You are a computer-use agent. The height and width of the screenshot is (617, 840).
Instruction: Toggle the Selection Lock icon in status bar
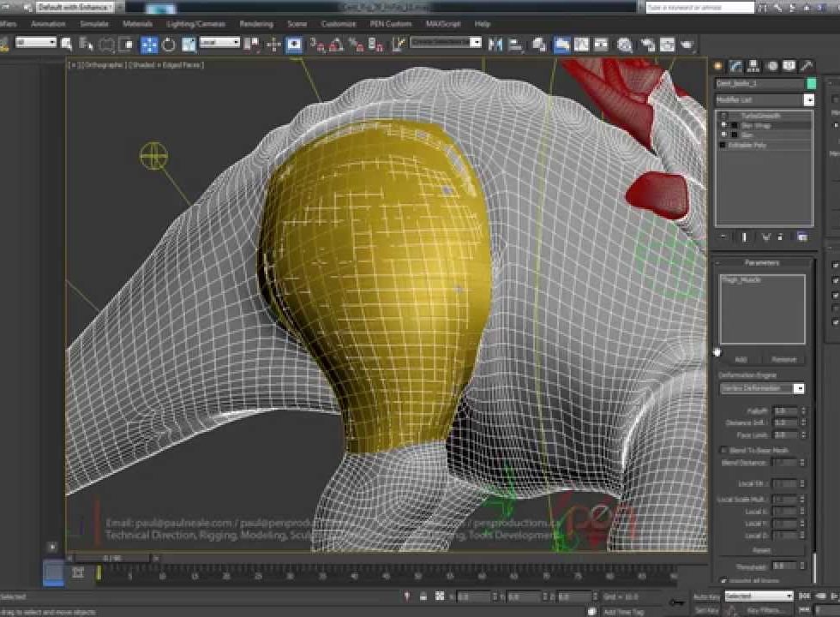(x=423, y=596)
